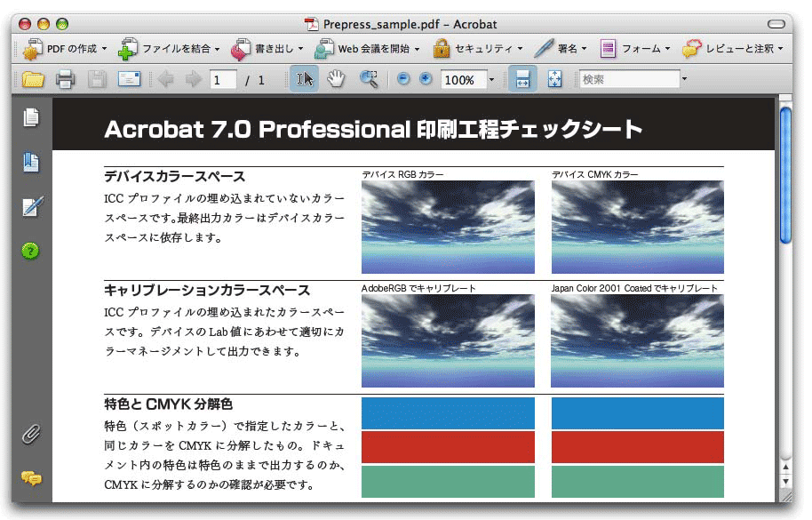This screenshot has width=812, height=520.
Task: Click the キャリブレーションカラースペース heading
Action: click(x=207, y=291)
